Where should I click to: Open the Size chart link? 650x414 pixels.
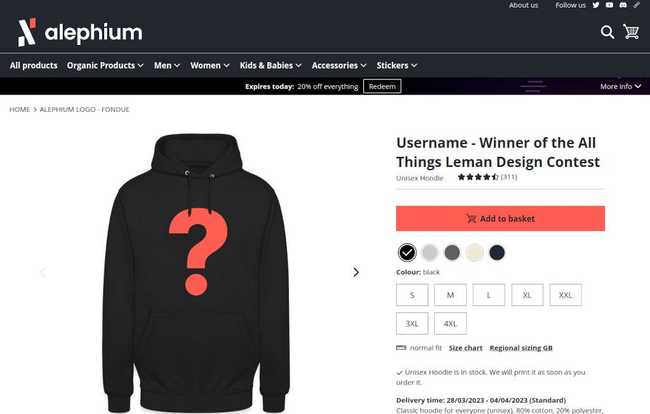pyautogui.click(x=466, y=348)
